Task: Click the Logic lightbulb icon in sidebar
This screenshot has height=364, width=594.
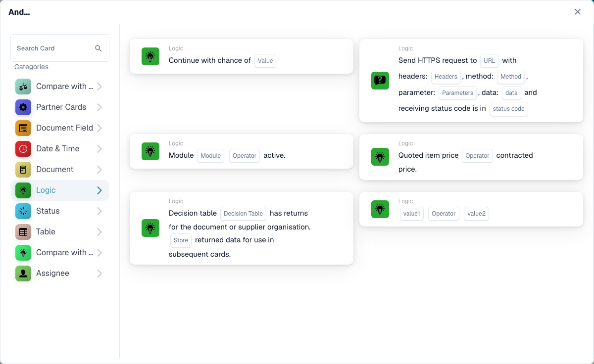Action: tap(23, 190)
